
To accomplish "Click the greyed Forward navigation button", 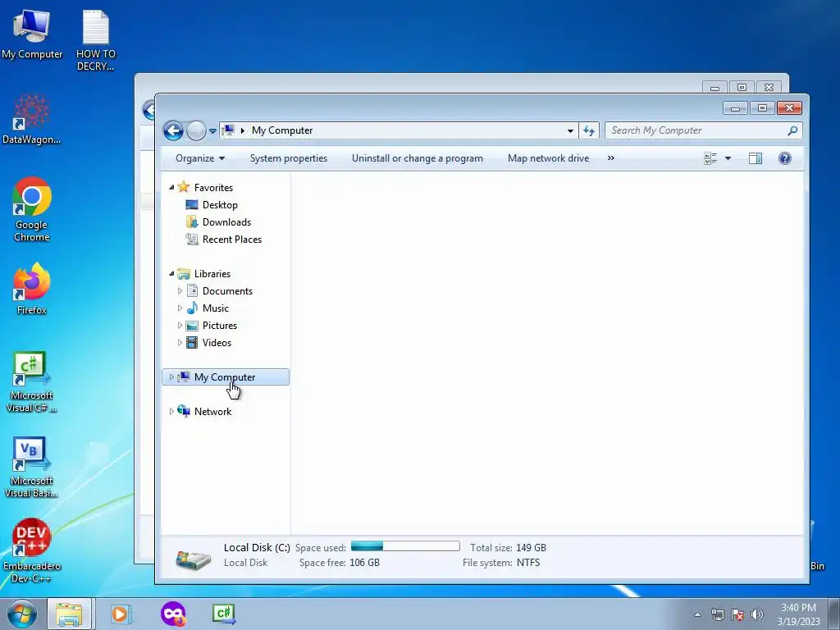I will pyautogui.click(x=196, y=130).
